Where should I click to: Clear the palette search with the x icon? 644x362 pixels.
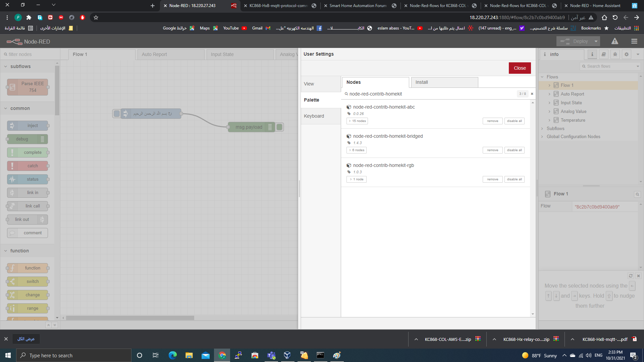pyautogui.click(x=532, y=94)
